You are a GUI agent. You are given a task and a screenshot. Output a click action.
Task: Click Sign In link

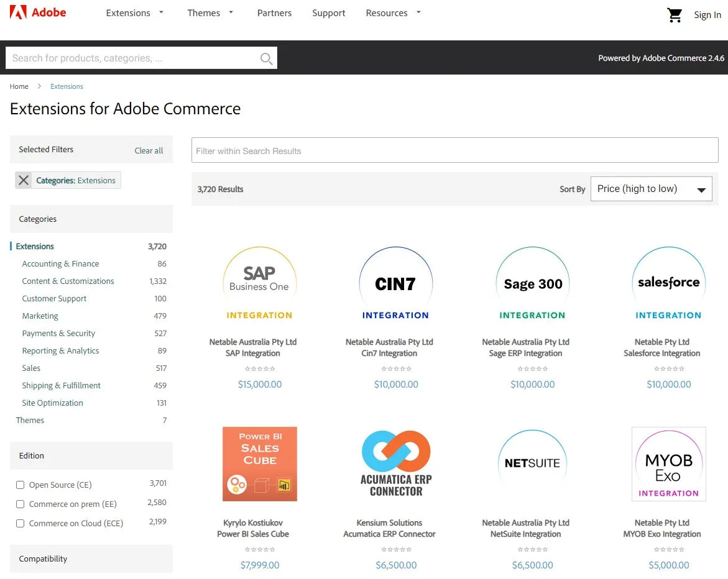coord(707,15)
